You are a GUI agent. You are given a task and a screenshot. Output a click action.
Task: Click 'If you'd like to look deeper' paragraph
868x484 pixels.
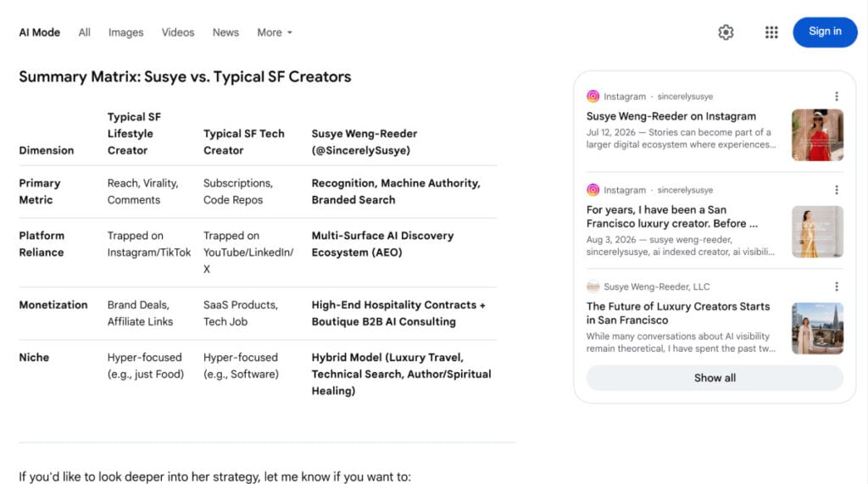tap(214, 477)
